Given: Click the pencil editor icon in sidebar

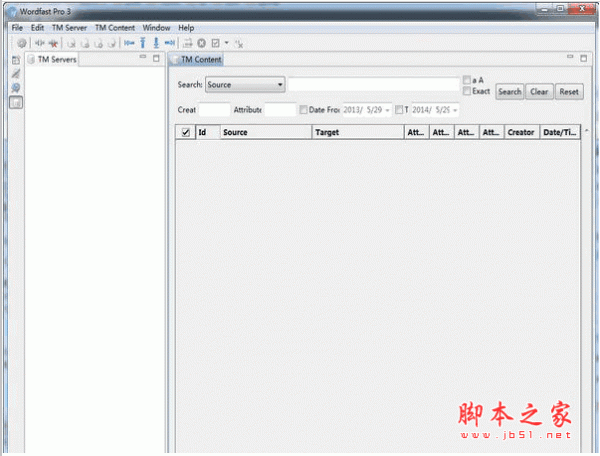Looking at the screenshot, I should [x=16, y=73].
